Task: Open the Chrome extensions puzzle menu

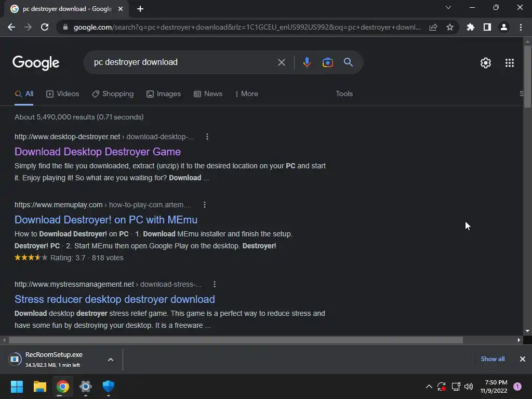Action: tap(471, 27)
